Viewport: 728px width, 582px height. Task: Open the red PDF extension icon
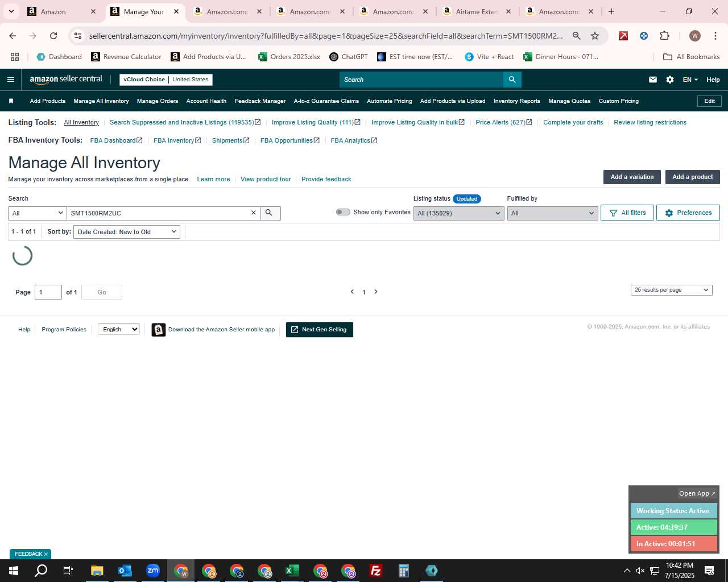623,36
